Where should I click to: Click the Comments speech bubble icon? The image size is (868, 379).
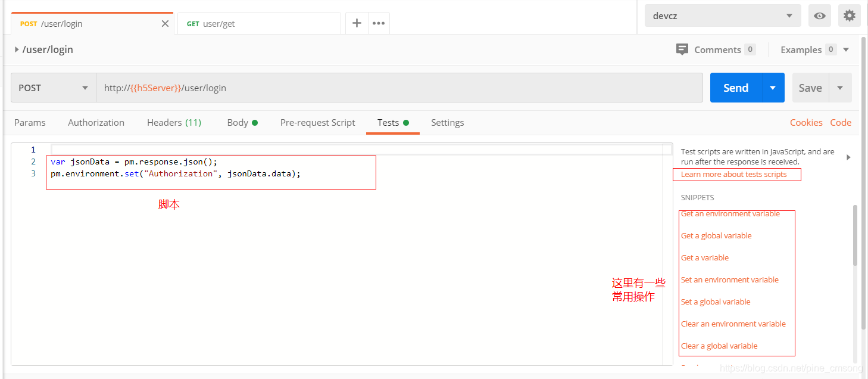pyautogui.click(x=682, y=49)
